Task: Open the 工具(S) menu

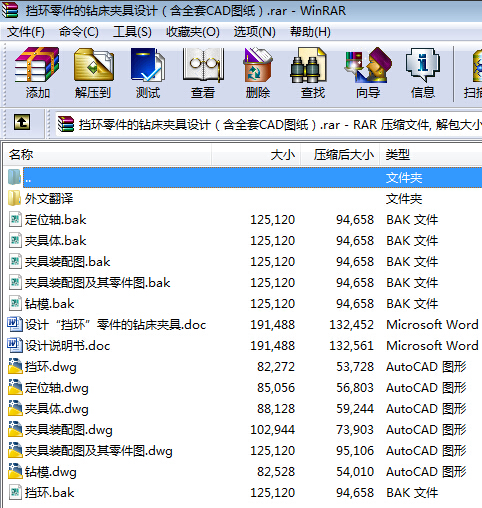Action: click(x=132, y=32)
